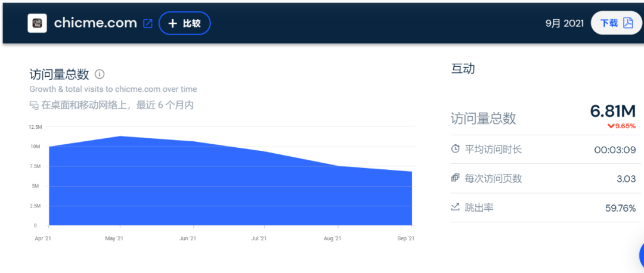Click the chicme.com site logo icon

pos(37,23)
